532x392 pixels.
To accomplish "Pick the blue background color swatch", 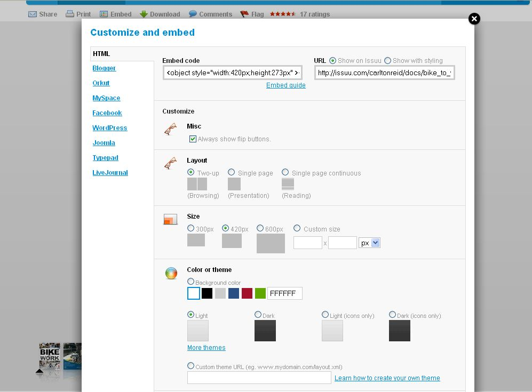I will coord(234,293).
